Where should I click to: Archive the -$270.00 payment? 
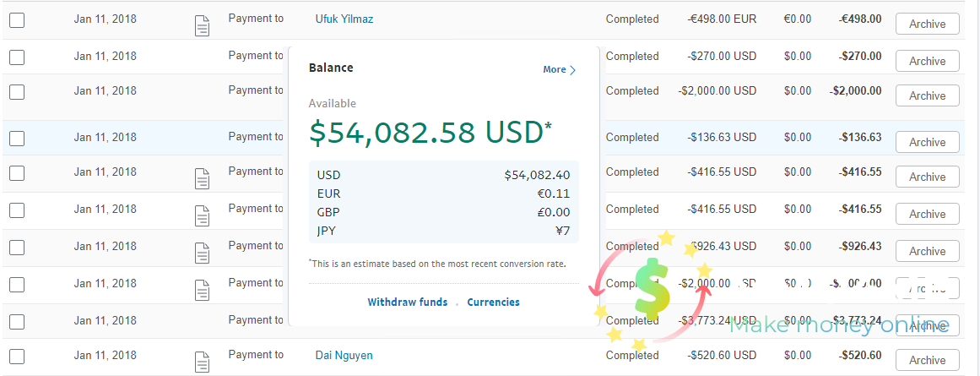point(927,62)
